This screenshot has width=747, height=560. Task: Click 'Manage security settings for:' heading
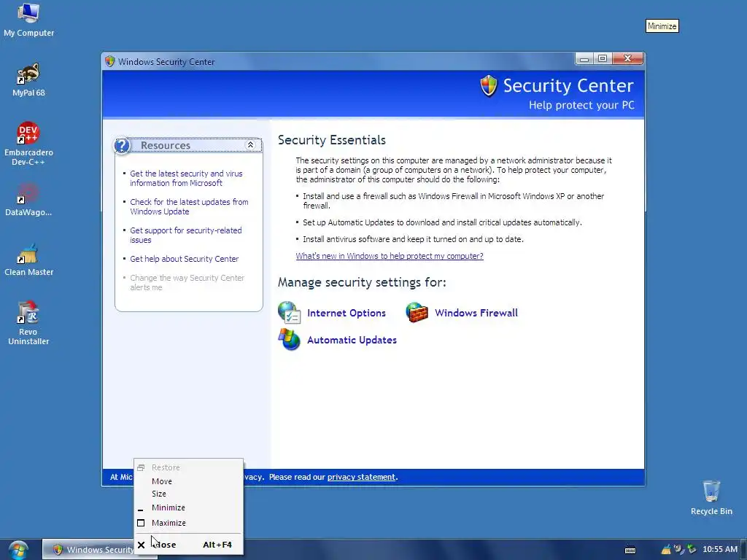click(x=362, y=282)
